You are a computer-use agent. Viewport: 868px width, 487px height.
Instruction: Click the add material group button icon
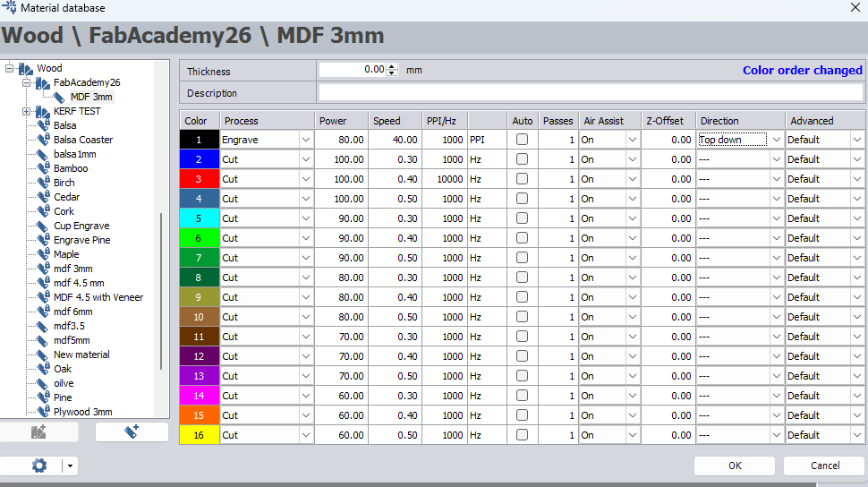coord(38,432)
